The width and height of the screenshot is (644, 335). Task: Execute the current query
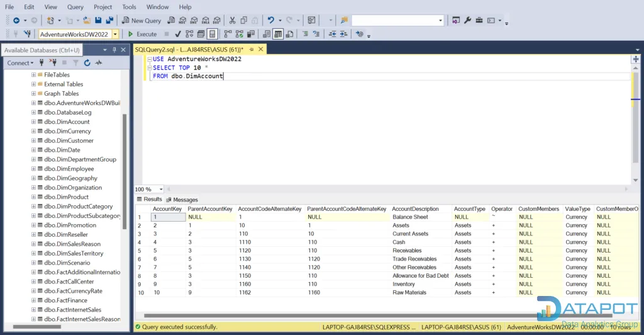click(x=142, y=34)
